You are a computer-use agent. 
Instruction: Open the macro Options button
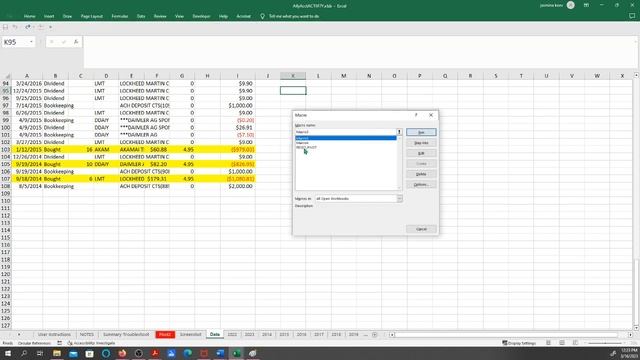pos(421,184)
